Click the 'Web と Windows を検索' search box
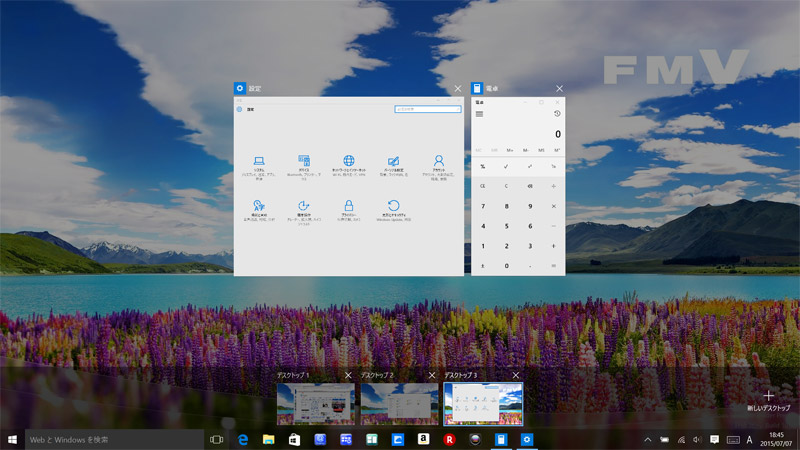Image resolution: width=800 pixels, height=450 pixels. [110, 440]
